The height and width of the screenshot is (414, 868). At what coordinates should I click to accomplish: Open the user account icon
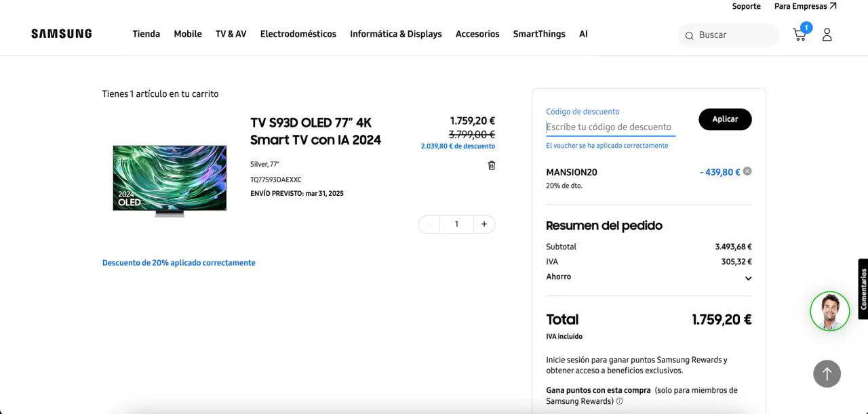(827, 35)
